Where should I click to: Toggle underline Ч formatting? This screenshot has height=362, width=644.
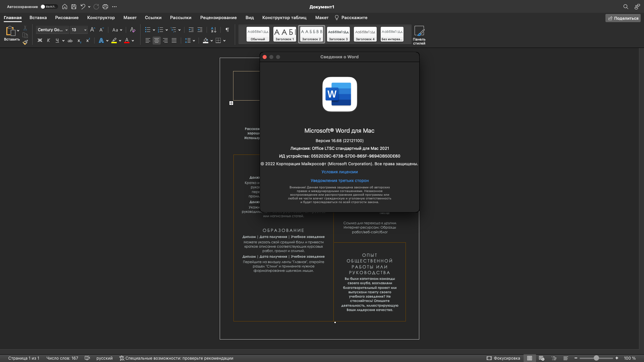coord(57,41)
